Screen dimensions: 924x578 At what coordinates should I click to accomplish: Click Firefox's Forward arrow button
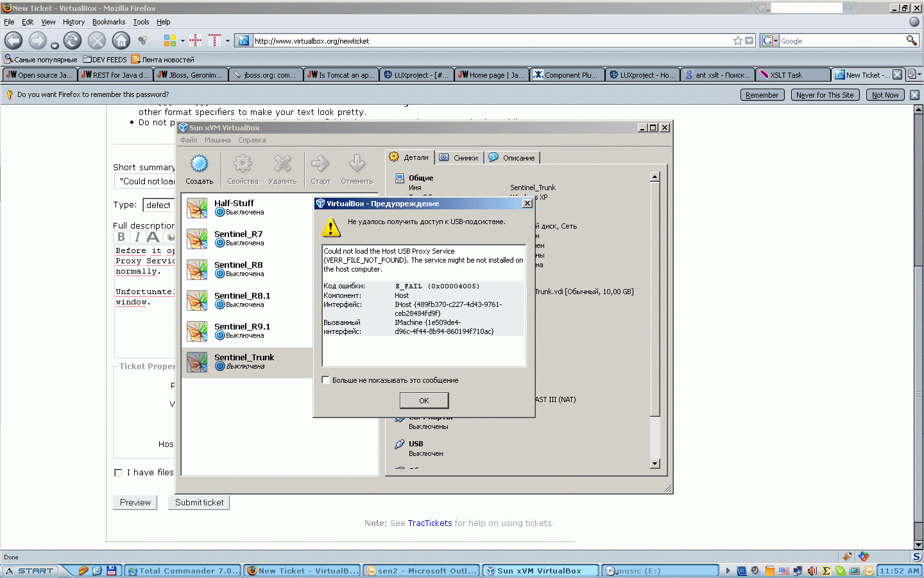click(38, 40)
